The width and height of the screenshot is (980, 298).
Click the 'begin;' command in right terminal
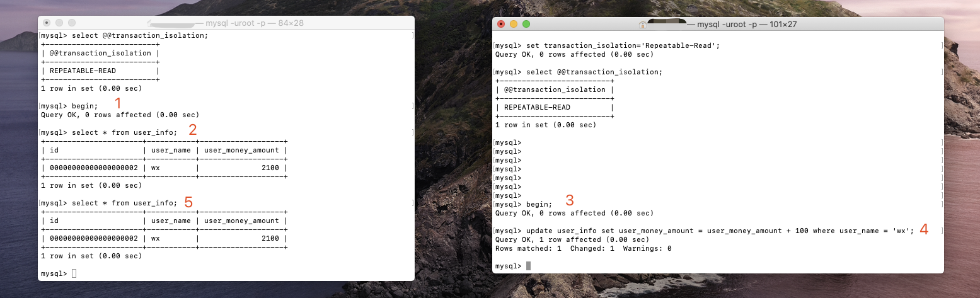tap(539, 204)
